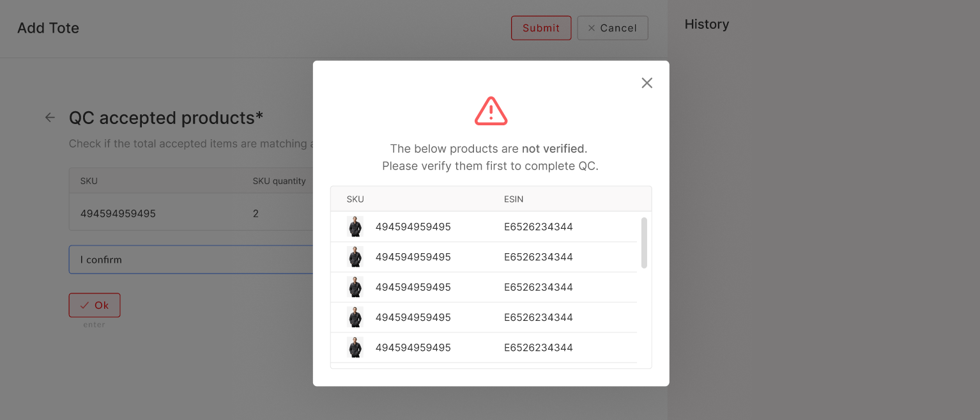
Task: Click product thumbnail in fifth dialog row
Action: pyautogui.click(x=355, y=348)
